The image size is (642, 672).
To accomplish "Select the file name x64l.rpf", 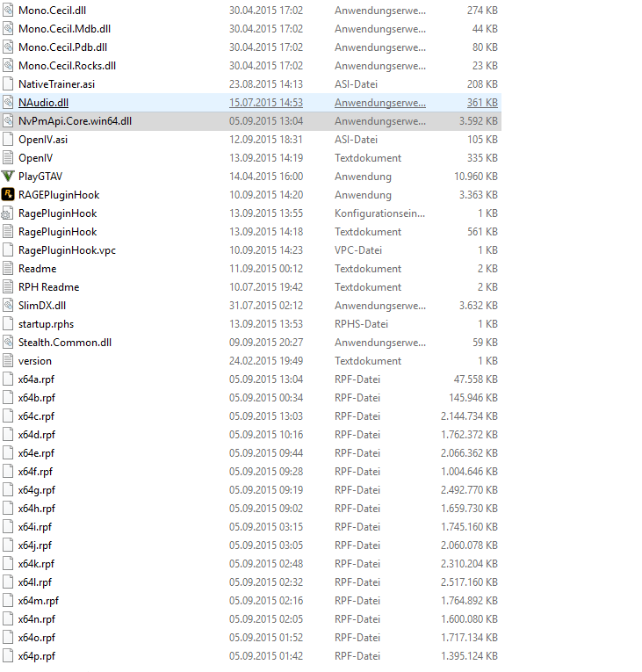I will 35,582.
